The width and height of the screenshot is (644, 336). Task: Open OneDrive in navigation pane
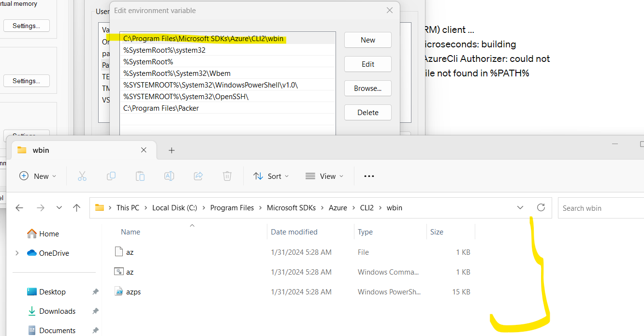click(x=48, y=253)
